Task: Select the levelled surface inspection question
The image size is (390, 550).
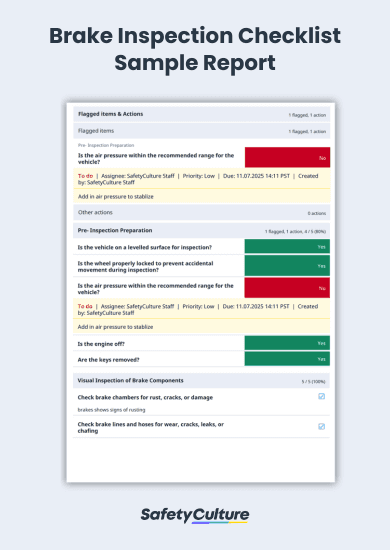Action: tap(144, 247)
